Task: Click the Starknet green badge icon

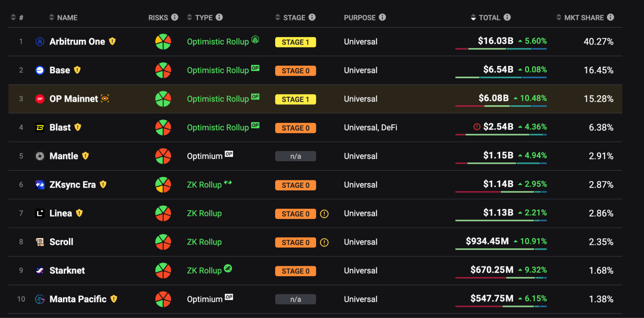Action: [228, 268]
